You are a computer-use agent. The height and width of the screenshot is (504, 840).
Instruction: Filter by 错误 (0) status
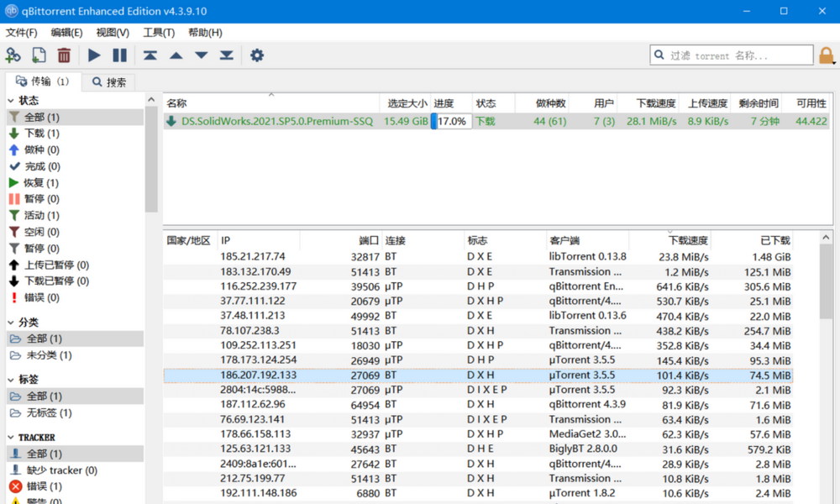click(x=75, y=298)
